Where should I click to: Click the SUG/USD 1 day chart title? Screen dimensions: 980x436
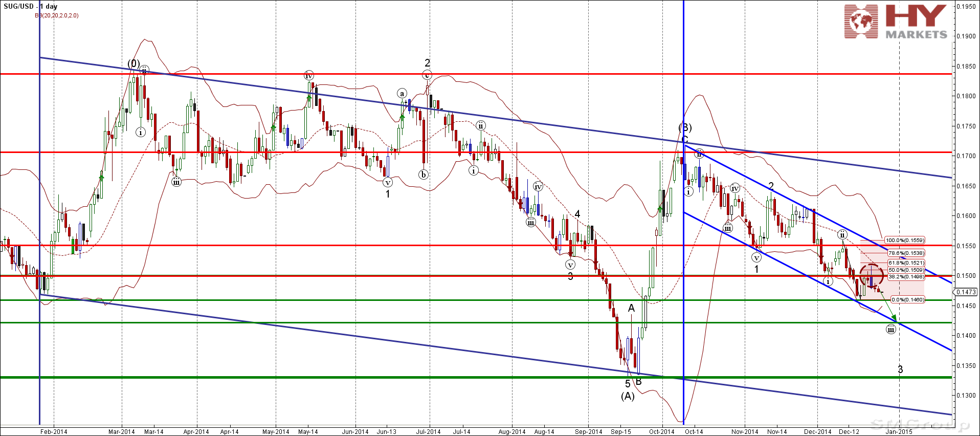tap(31, 7)
